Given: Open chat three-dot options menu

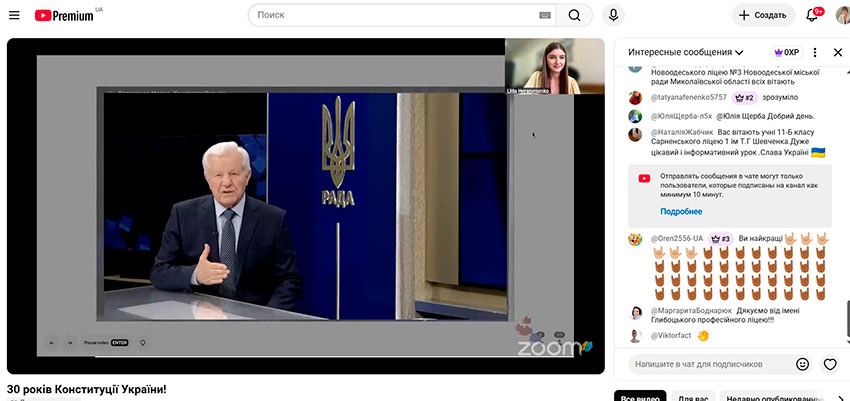Looking at the screenshot, I should pyautogui.click(x=815, y=53).
